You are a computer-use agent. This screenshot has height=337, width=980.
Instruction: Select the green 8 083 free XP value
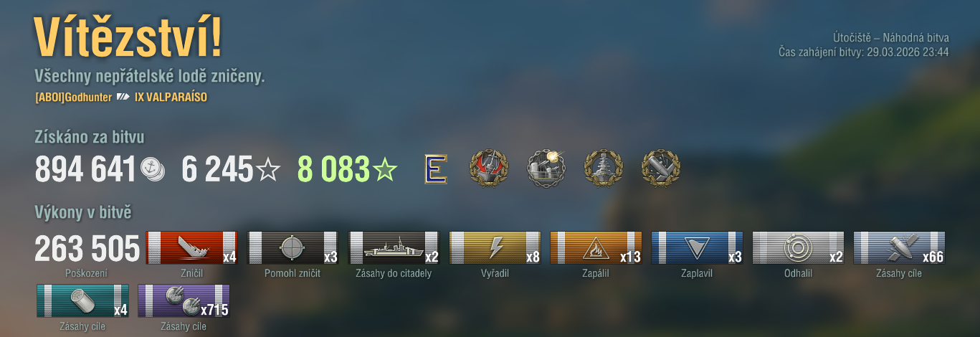pos(333,169)
